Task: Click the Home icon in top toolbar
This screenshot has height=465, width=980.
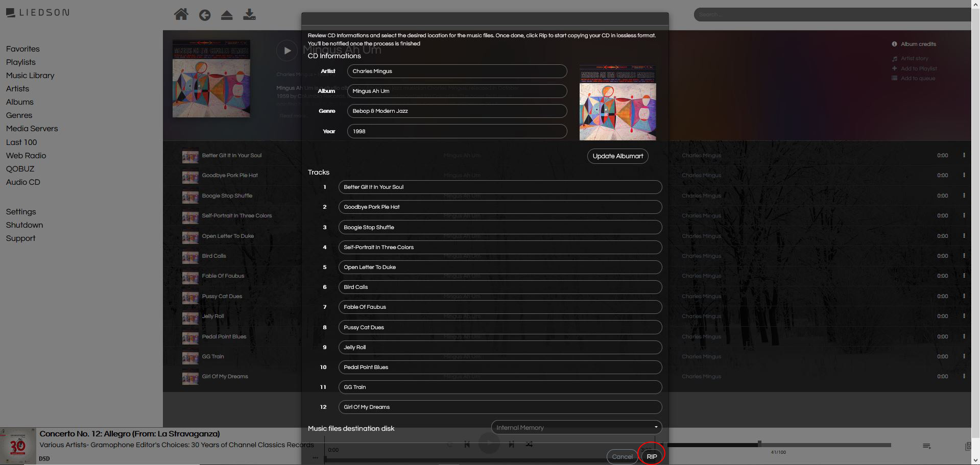Action: tap(181, 14)
